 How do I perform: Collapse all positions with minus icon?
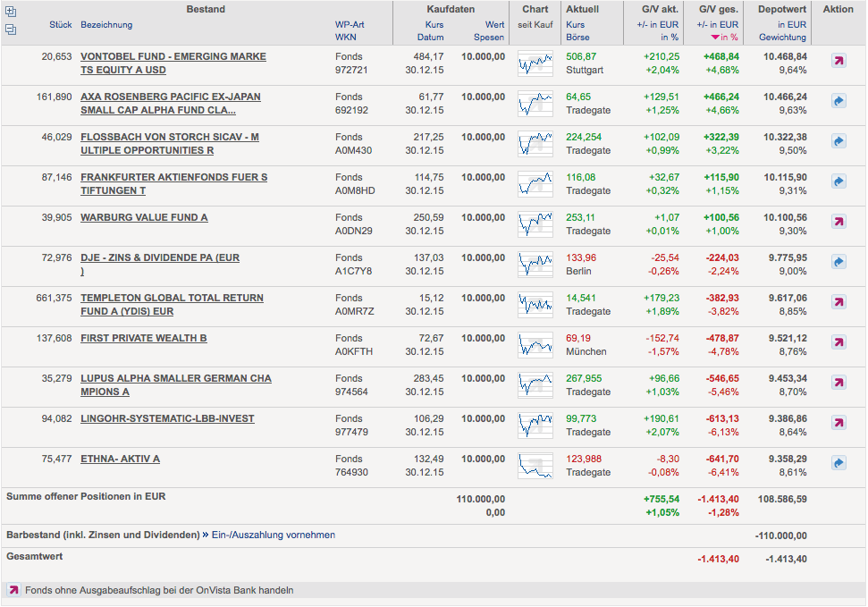click(x=11, y=30)
